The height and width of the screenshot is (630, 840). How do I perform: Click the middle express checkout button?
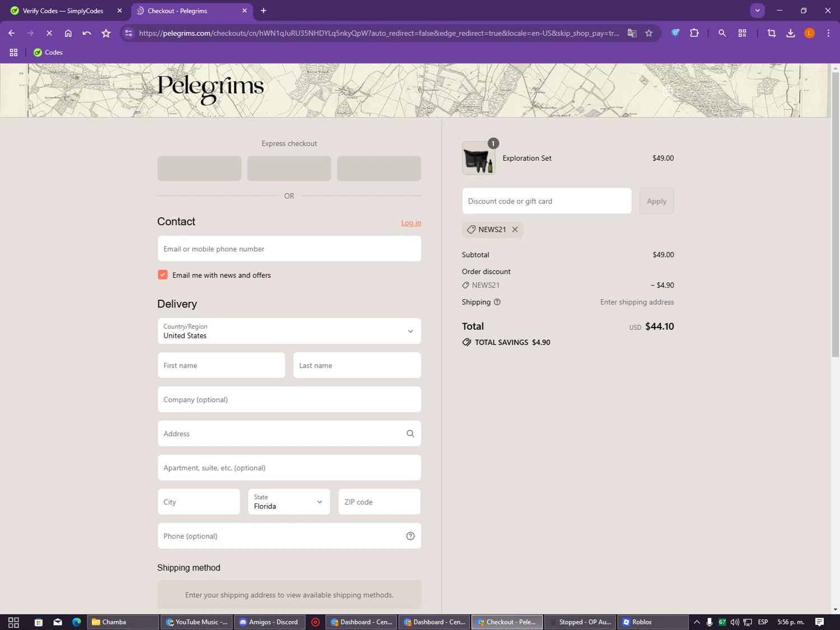tap(289, 169)
